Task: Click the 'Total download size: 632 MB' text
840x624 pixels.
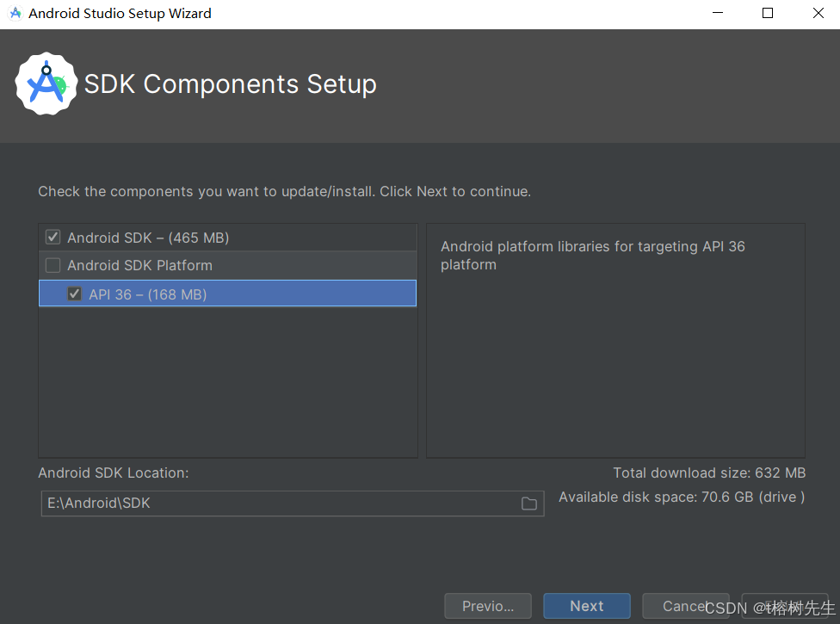Action: click(709, 473)
